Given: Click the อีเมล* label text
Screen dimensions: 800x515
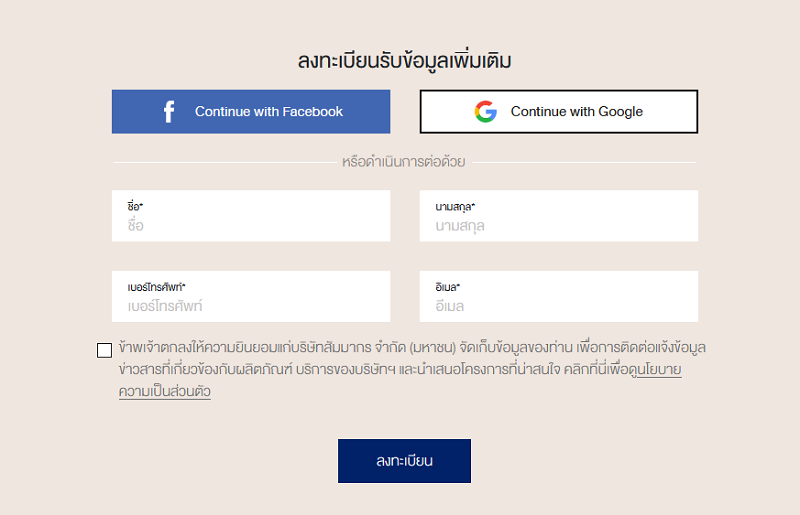Looking at the screenshot, I should point(447,287).
